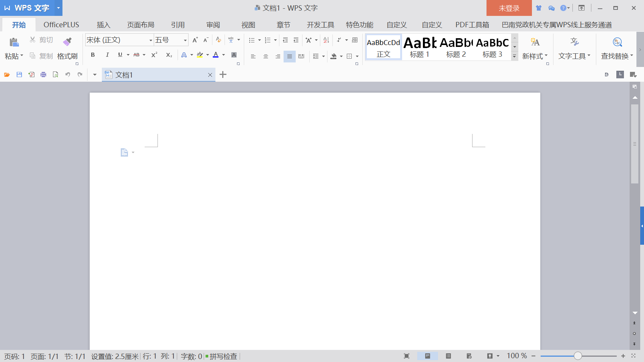Close the 文档1 document tab

[210, 75]
